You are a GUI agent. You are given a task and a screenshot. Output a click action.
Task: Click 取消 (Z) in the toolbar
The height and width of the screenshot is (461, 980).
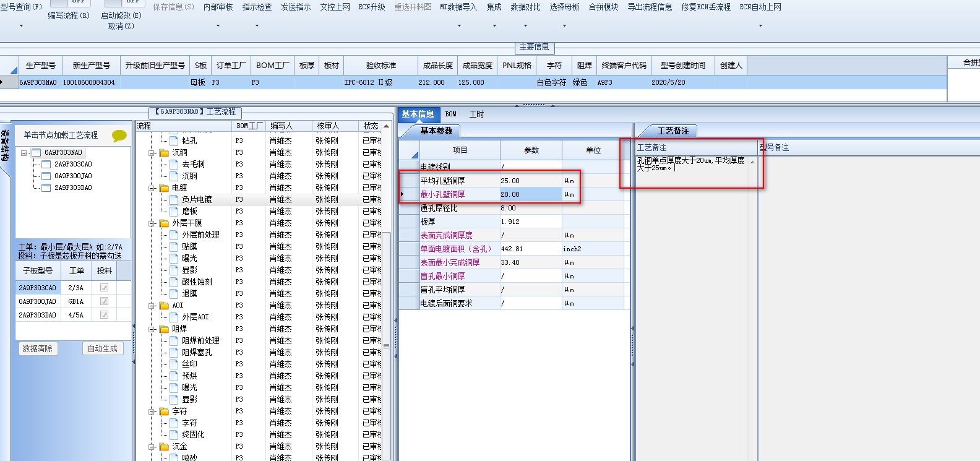121,27
